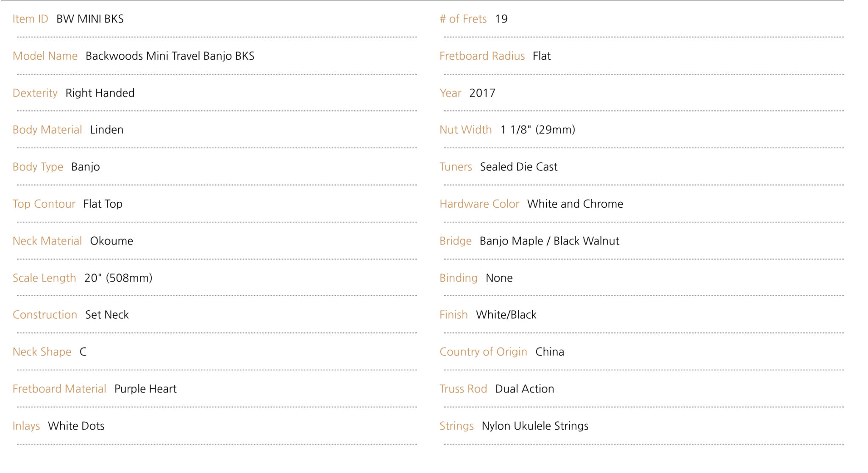Click the Hardware Color White and Chrome value
This screenshot has width=868, height=473.
click(575, 204)
